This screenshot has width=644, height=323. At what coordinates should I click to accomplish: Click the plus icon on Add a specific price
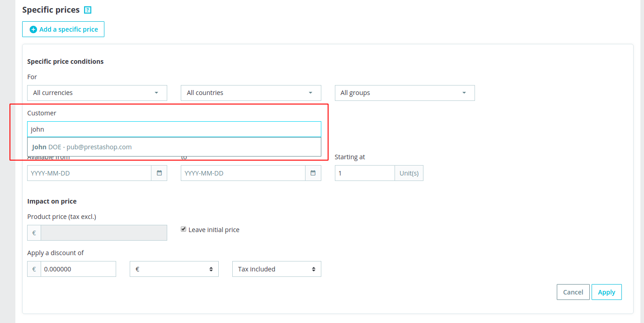tap(33, 29)
